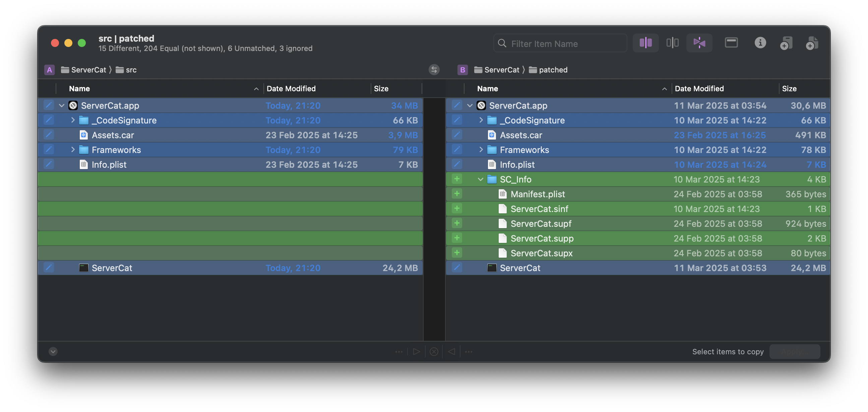Image resolution: width=868 pixels, height=412 pixels.
Task: Click changed marker for left Info.plist row
Action: click(x=49, y=164)
